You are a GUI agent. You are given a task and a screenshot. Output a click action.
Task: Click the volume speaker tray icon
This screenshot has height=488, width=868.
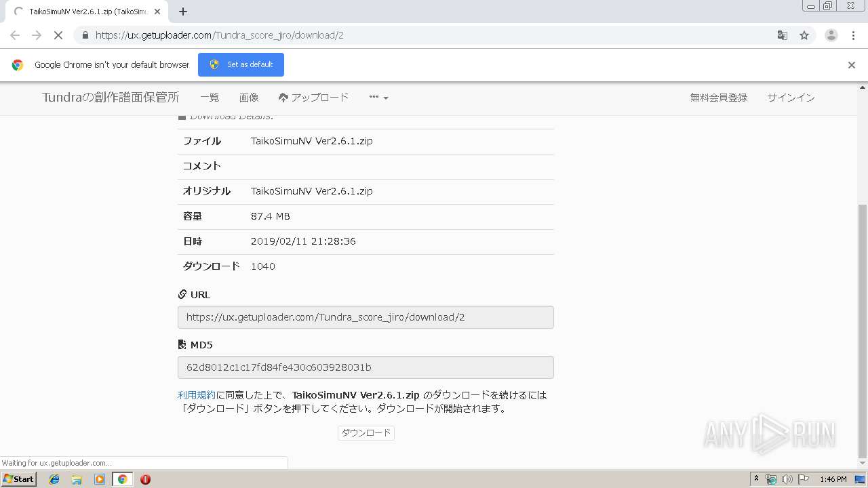point(787,479)
